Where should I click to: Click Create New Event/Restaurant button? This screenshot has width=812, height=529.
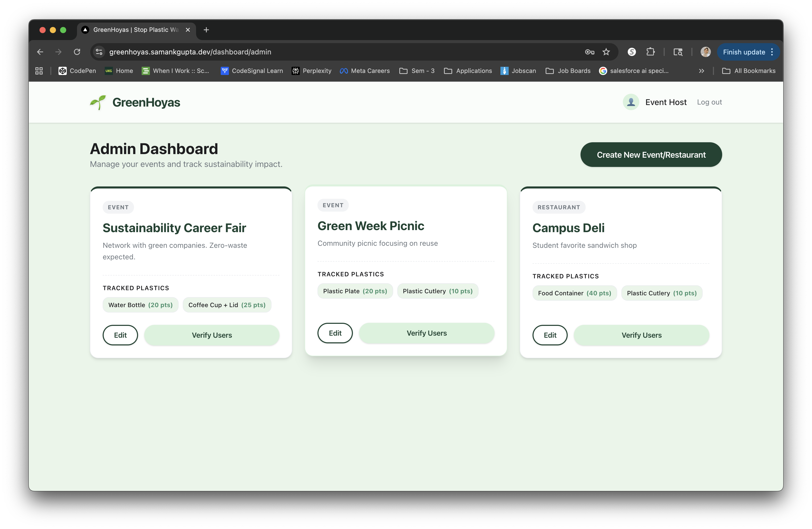(651, 155)
